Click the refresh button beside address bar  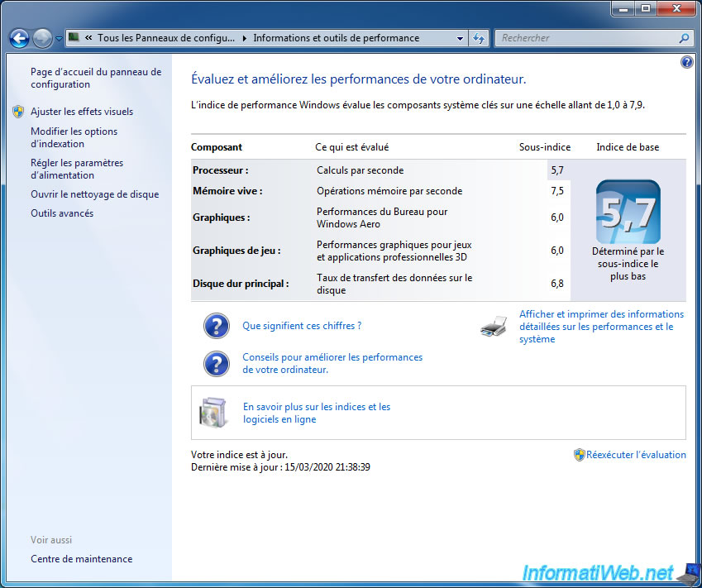(479, 38)
